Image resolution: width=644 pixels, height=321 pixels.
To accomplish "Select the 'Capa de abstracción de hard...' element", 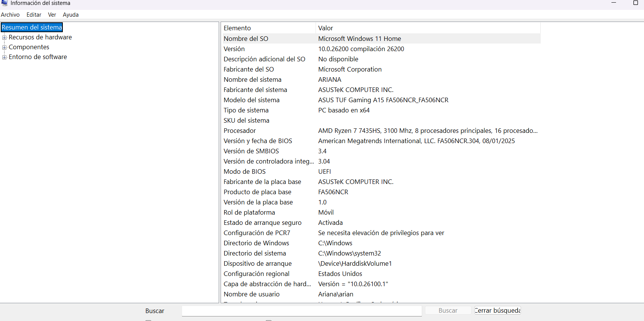I will [267, 284].
